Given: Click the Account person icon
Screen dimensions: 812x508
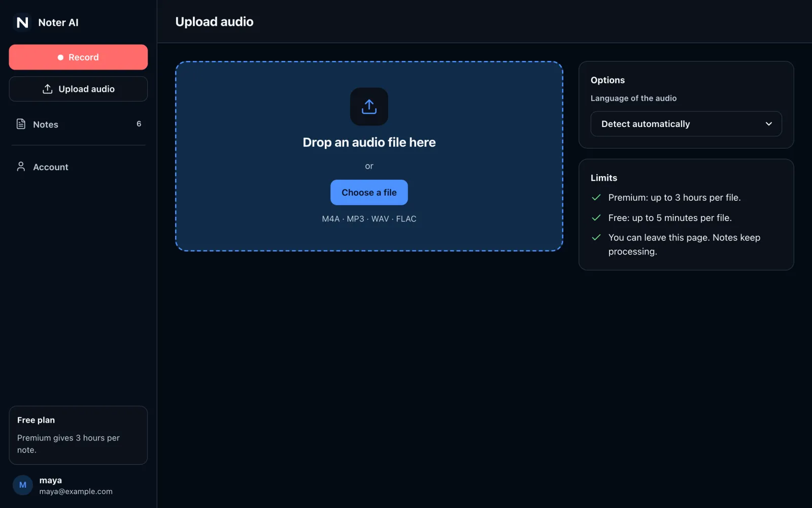Looking at the screenshot, I should tap(21, 167).
